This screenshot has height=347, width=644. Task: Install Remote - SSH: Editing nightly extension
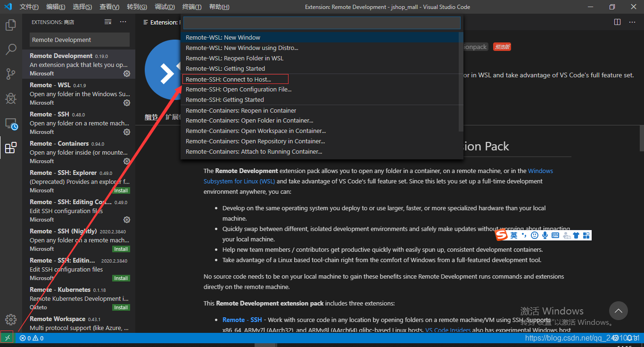tap(121, 278)
